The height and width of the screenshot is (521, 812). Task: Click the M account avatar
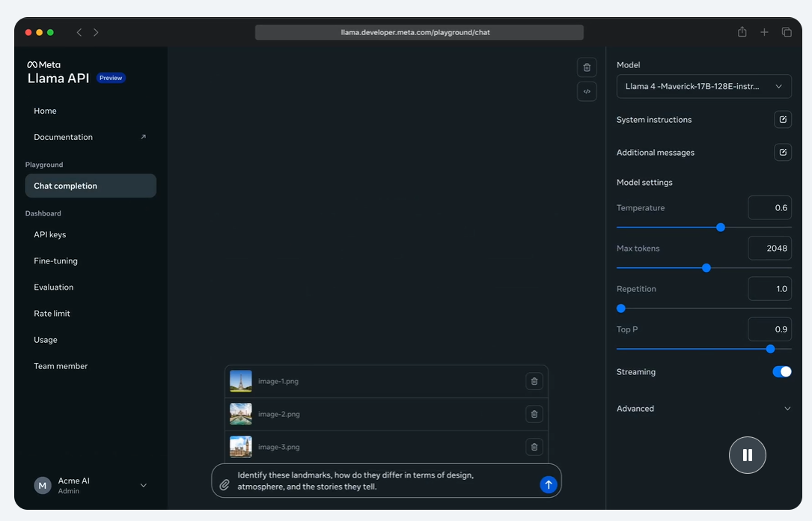coord(43,485)
